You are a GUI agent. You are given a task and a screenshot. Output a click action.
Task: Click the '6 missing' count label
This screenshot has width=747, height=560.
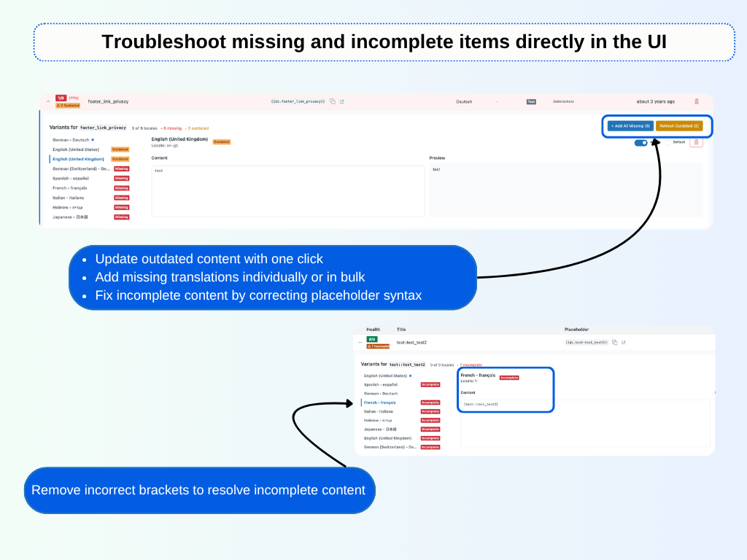click(172, 128)
